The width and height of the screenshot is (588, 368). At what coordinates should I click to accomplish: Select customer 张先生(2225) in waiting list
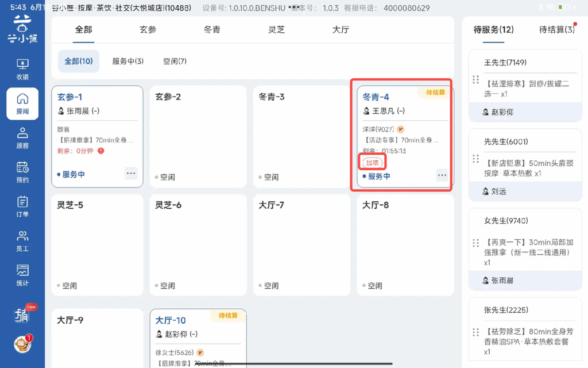(506, 310)
